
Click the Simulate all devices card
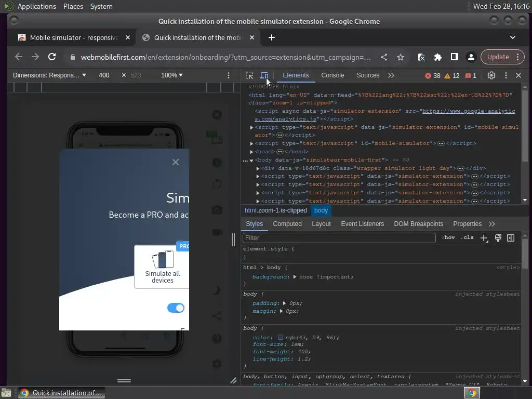point(162,267)
